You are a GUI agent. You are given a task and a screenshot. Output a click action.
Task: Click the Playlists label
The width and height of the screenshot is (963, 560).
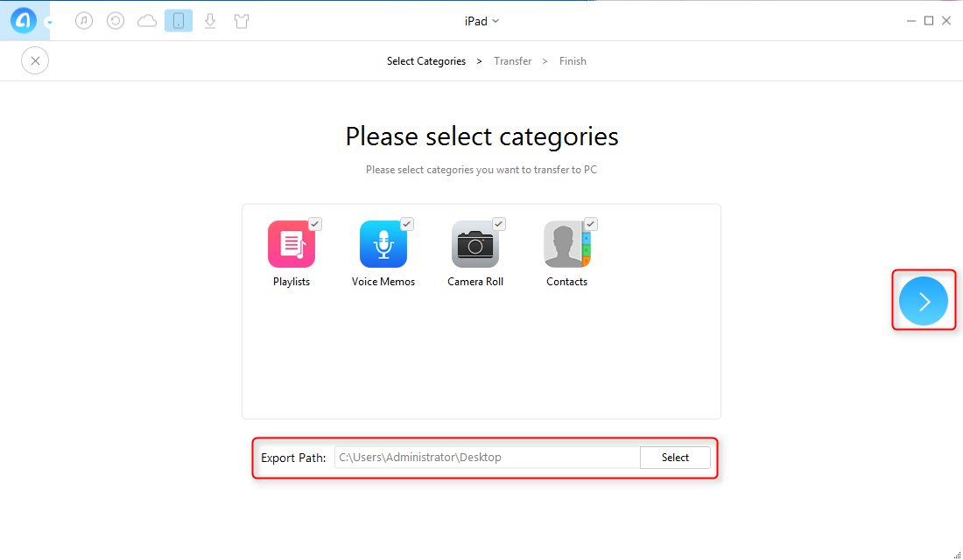(x=292, y=282)
